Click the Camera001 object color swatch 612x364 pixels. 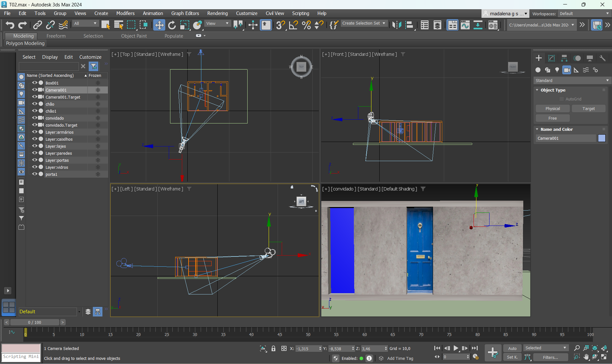[x=602, y=138]
